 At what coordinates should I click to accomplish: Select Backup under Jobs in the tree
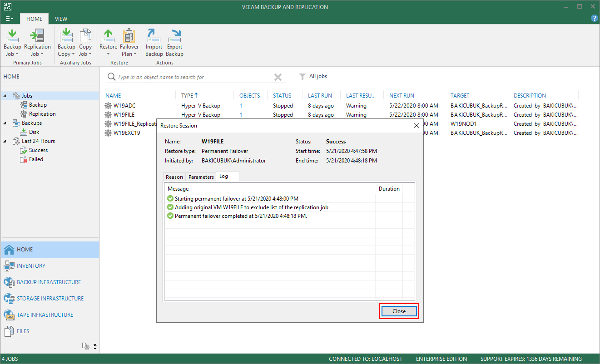pyautogui.click(x=38, y=105)
